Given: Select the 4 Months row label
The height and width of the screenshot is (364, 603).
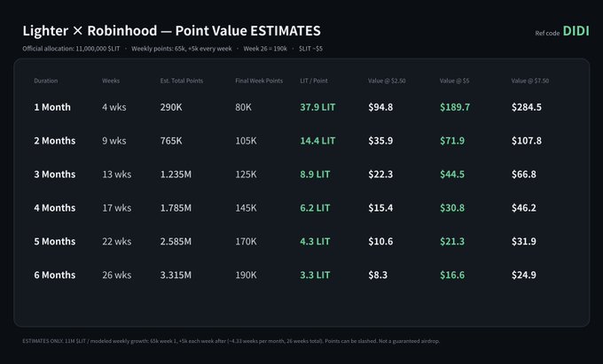Looking at the screenshot, I should 55,208.
